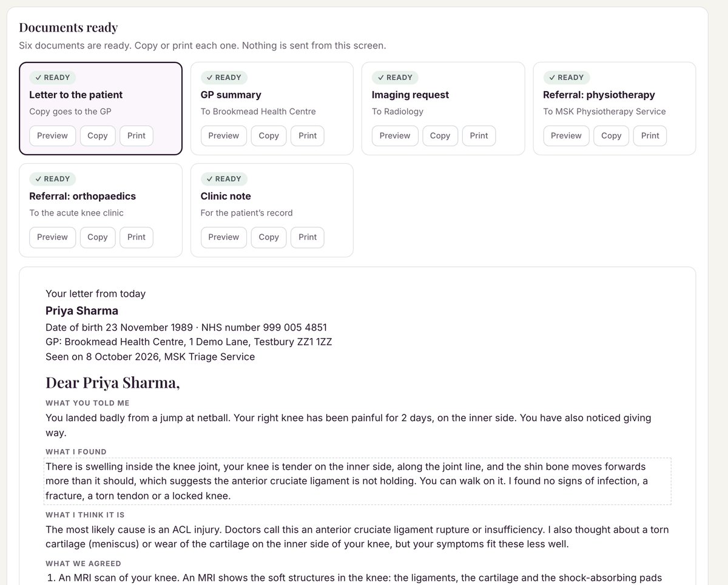728x585 pixels.
Task: Print the orthopaedics referral
Action: pos(136,237)
